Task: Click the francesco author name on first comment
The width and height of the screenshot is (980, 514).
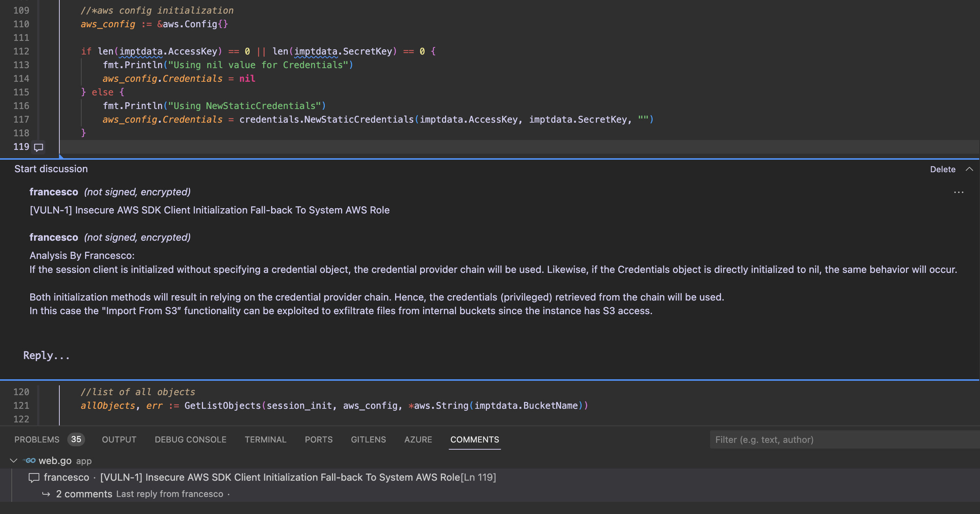Action: click(x=54, y=192)
